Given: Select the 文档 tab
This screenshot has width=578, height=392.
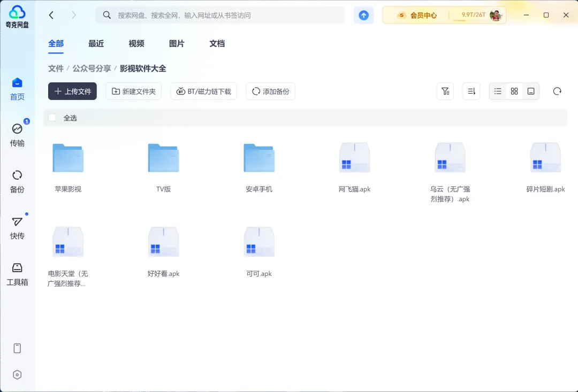Looking at the screenshot, I should 217,43.
